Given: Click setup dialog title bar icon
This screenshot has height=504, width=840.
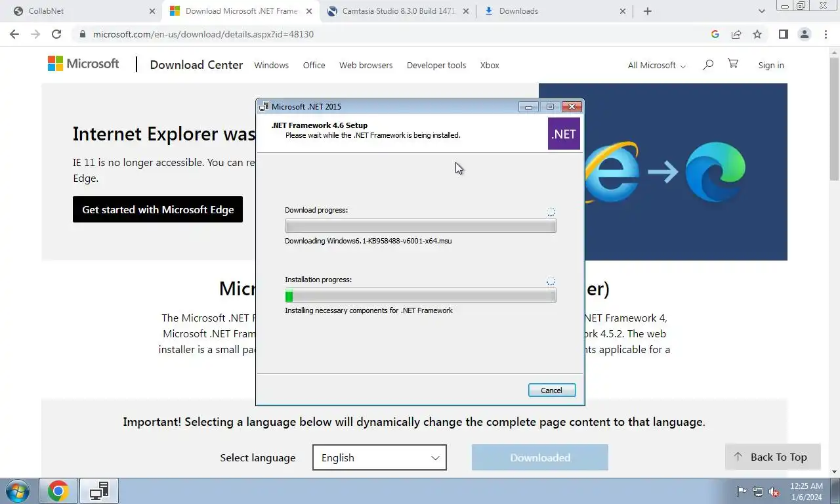Looking at the screenshot, I should (x=264, y=106).
